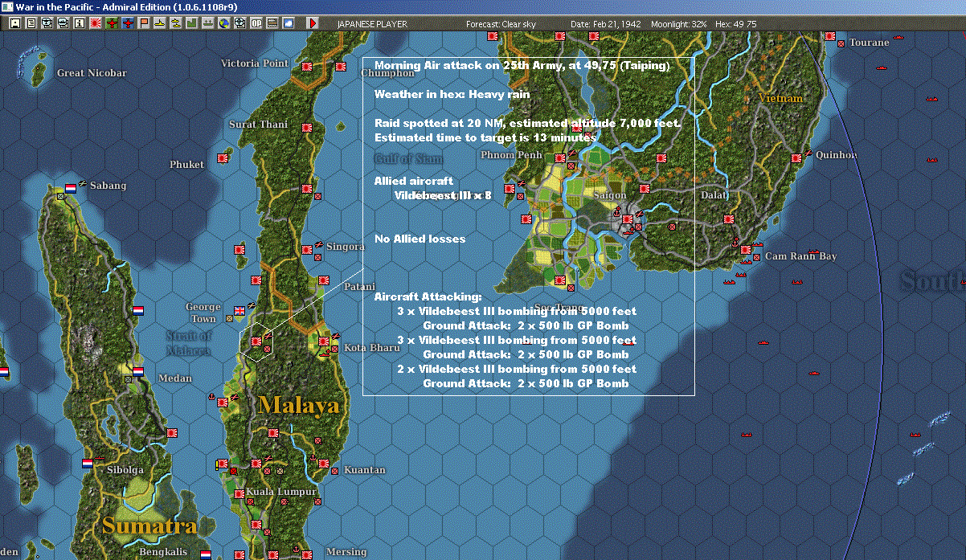
Task: Click the highlighted Taiping hex
Action: (256, 343)
